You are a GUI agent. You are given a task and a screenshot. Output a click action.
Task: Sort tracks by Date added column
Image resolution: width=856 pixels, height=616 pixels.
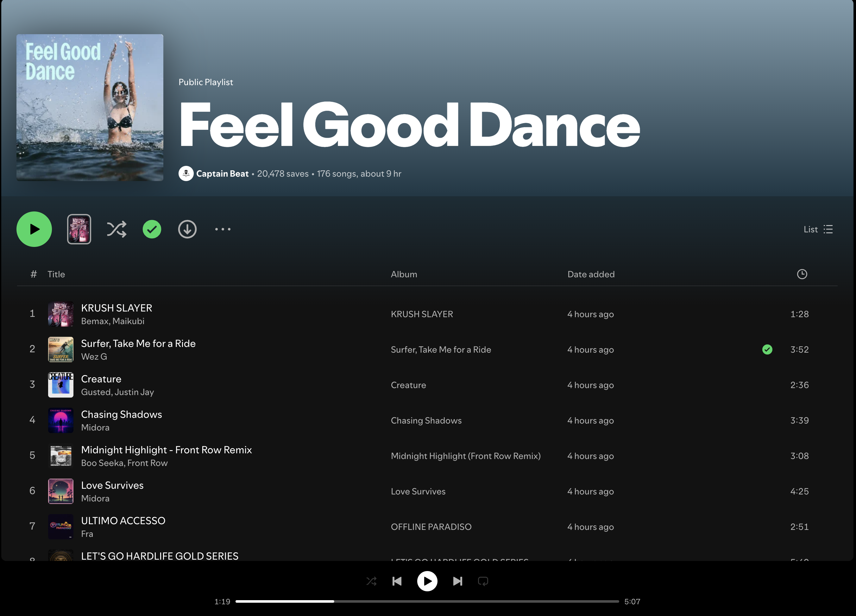click(x=591, y=274)
